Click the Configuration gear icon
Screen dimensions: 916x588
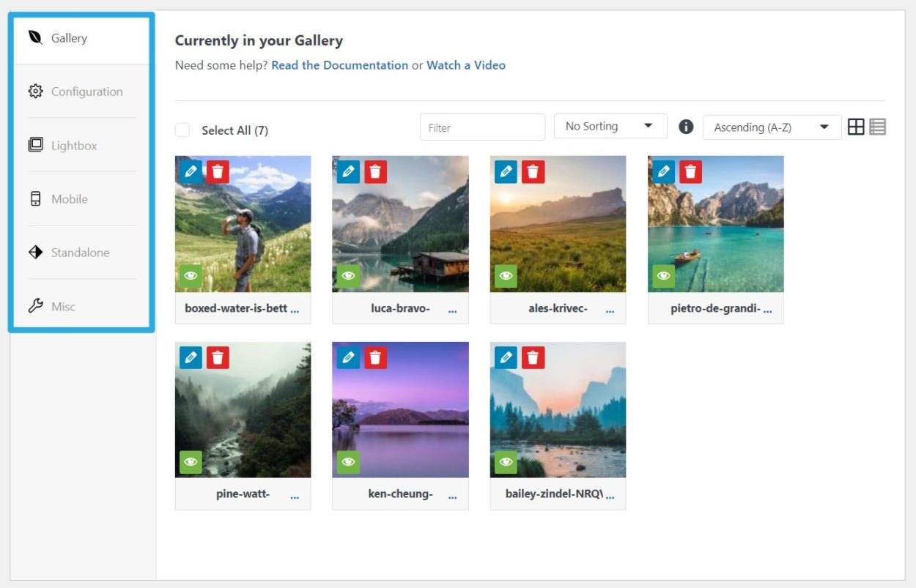tap(35, 92)
